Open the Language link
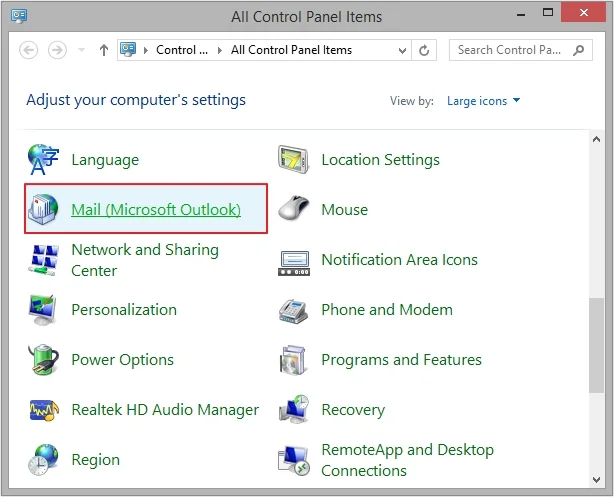614x497 pixels. [x=105, y=160]
